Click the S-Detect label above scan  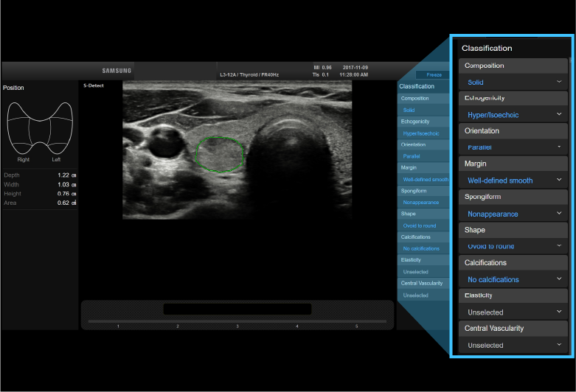(x=93, y=85)
